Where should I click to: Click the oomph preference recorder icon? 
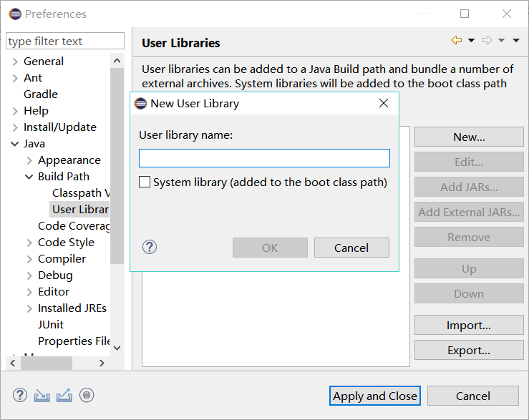pyautogui.click(x=87, y=395)
